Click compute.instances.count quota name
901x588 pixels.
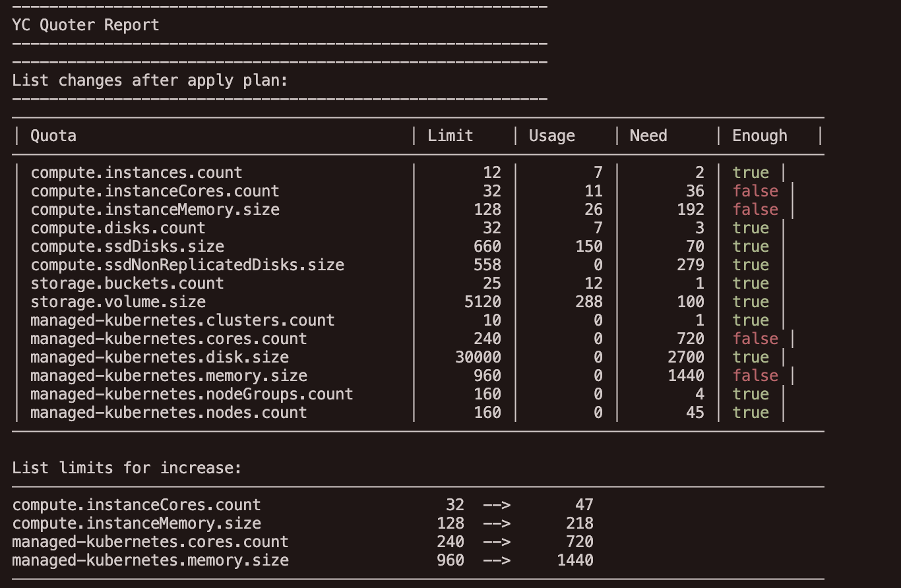(x=137, y=173)
